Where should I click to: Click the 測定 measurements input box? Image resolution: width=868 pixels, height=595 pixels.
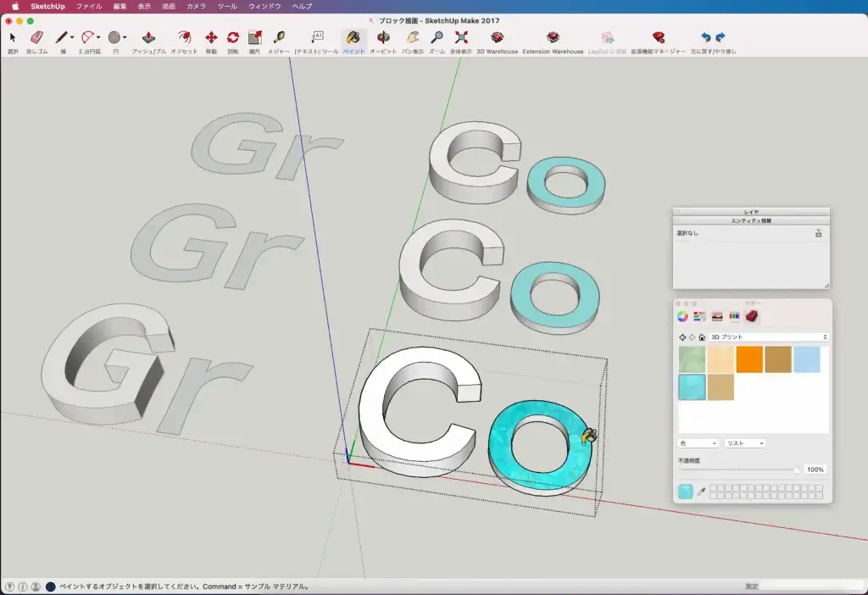click(x=812, y=587)
